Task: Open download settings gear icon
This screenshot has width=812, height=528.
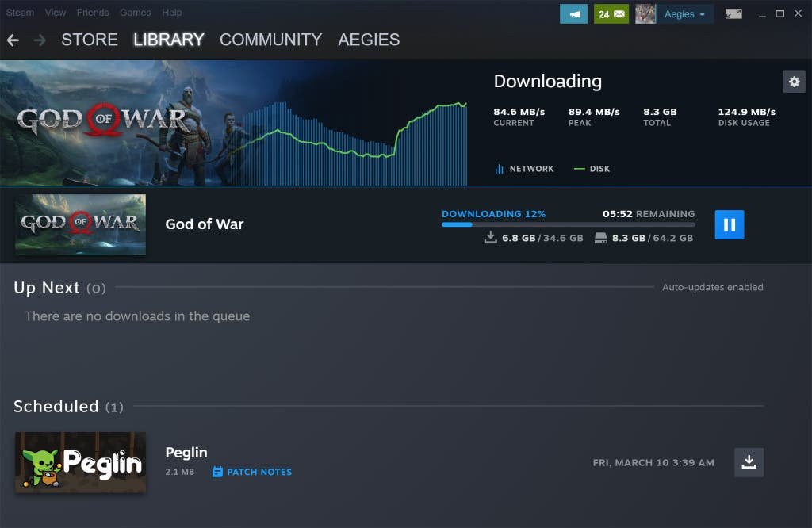Action: (x=794, y=82)
